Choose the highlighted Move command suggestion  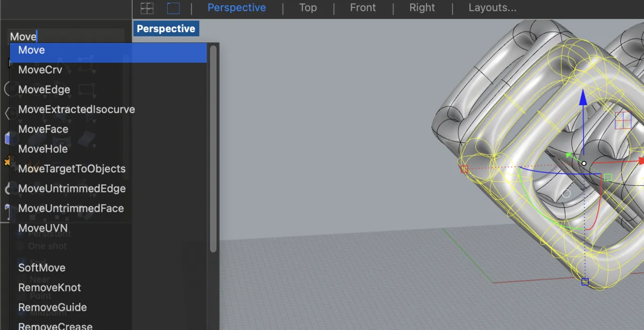tap(108, 52)
